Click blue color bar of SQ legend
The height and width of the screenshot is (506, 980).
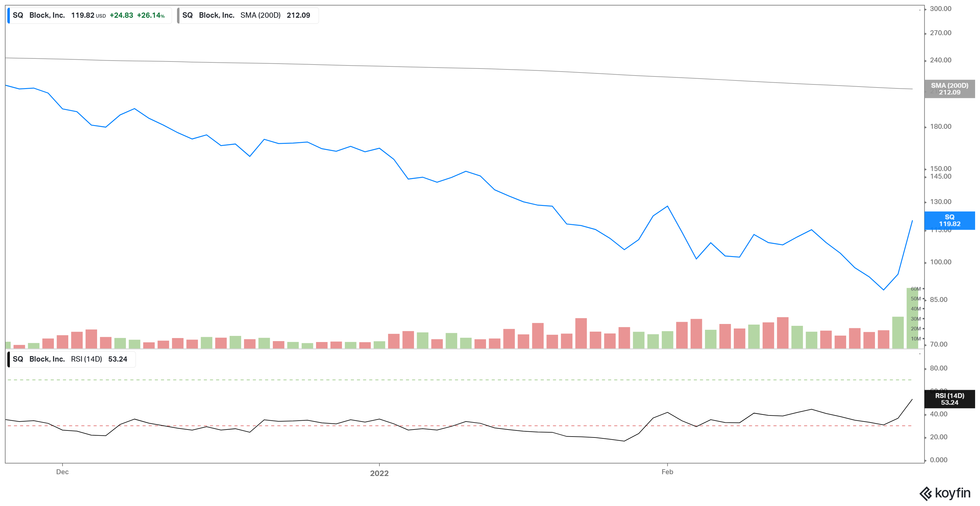[9, 16]
